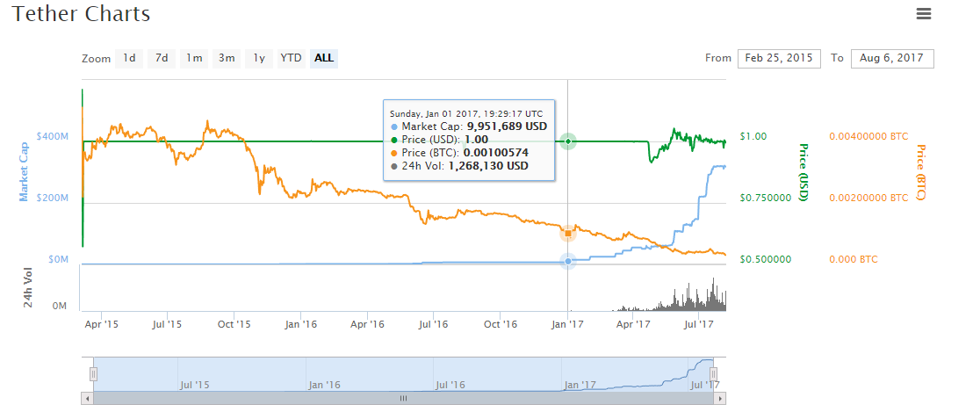Click the Price (BTC) axis title
980x419 pixels.
tap(919, 172)
